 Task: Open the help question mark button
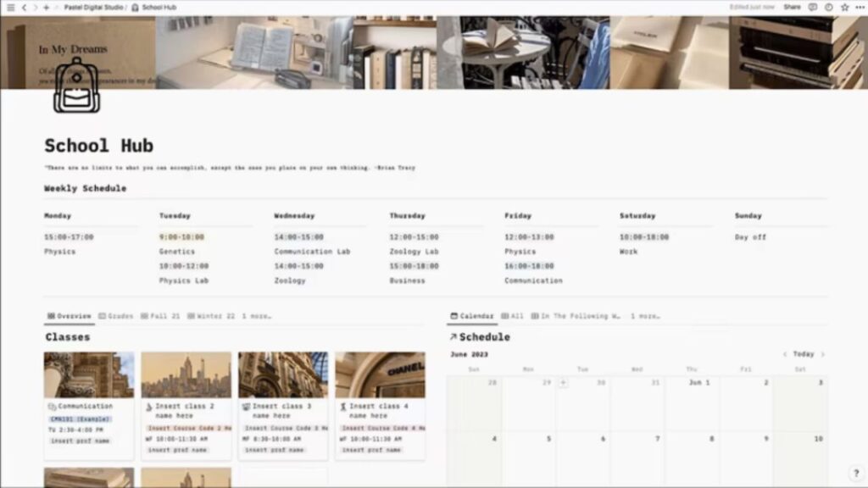(x=855, y=473)
